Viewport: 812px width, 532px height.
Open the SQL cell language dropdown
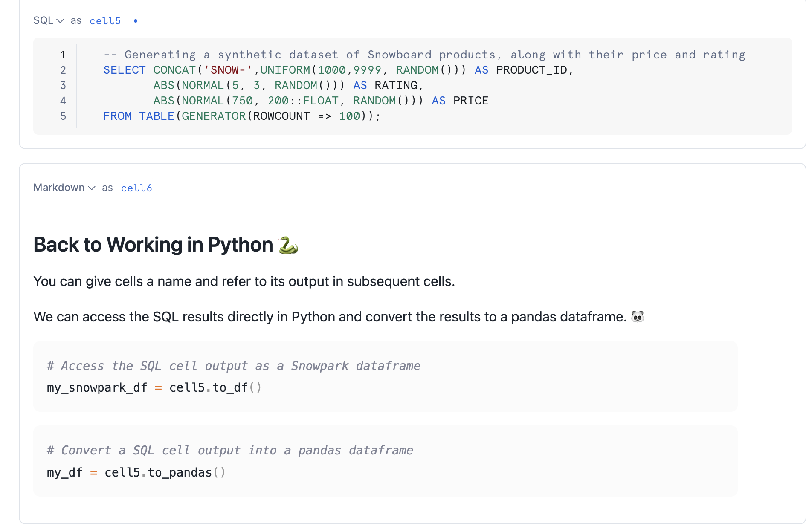[x=48, y=21]
